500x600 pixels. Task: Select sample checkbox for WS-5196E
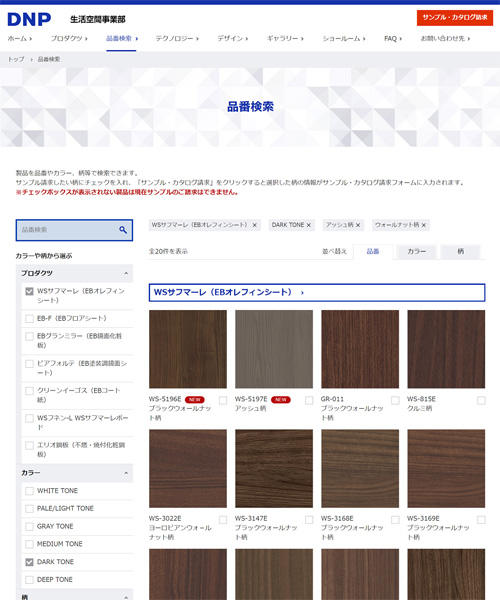[223, 400]
